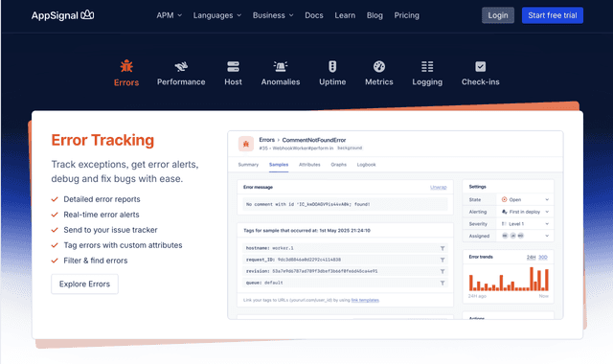Open the State dropdown set to Open

pyautogui.click(x=525, y=199)
